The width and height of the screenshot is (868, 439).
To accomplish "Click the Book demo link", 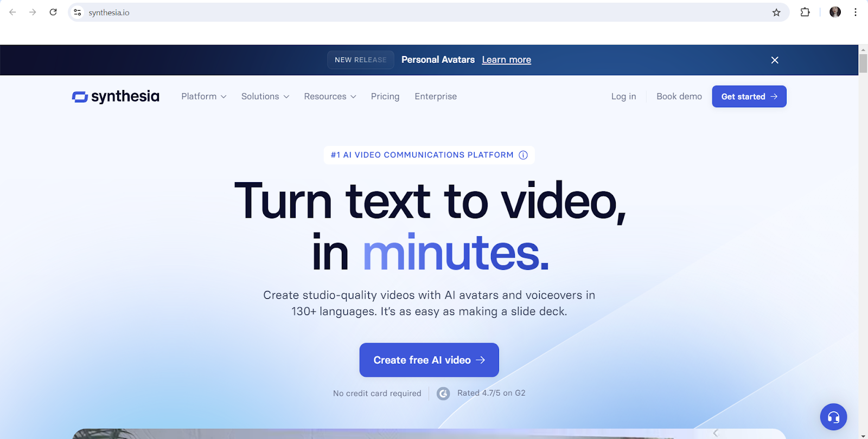I will pyautogui.click(x=679, y=96).
